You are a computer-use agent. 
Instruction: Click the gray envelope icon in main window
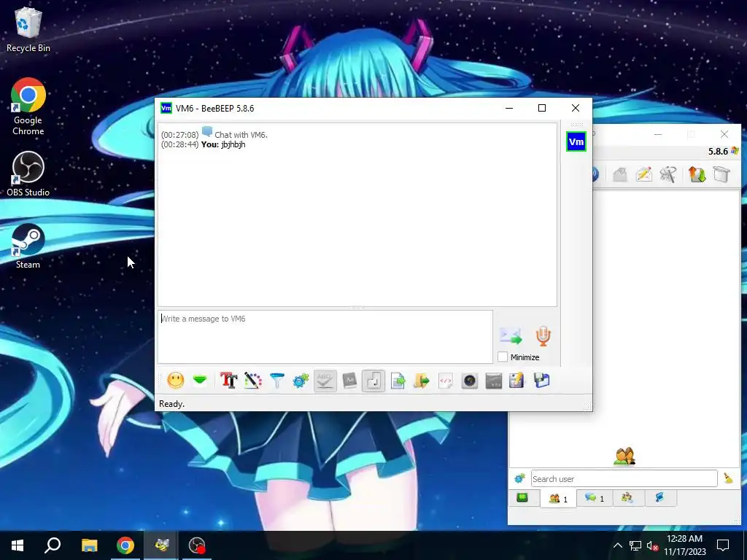click(619, 174)
